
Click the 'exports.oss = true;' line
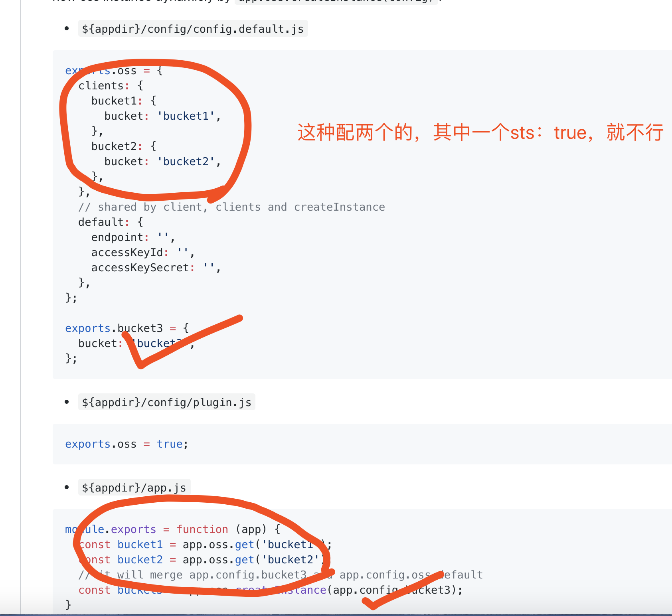click(126, 444)
